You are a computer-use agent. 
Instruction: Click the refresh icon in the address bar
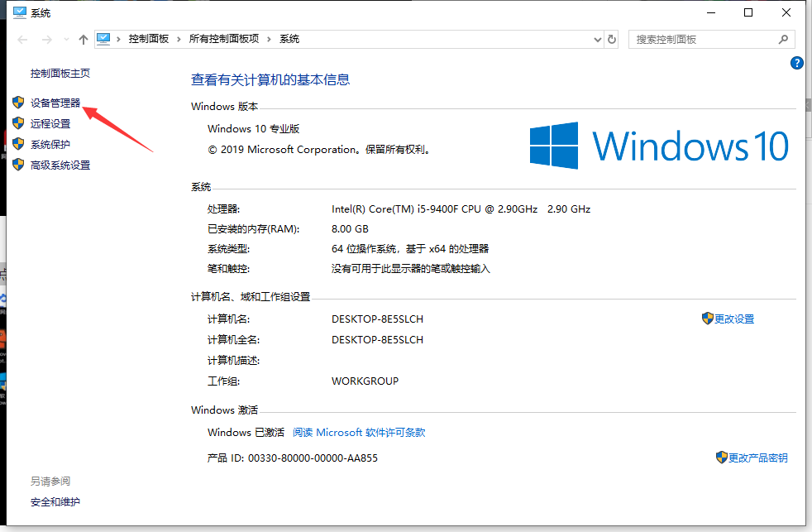pos(611,38)
